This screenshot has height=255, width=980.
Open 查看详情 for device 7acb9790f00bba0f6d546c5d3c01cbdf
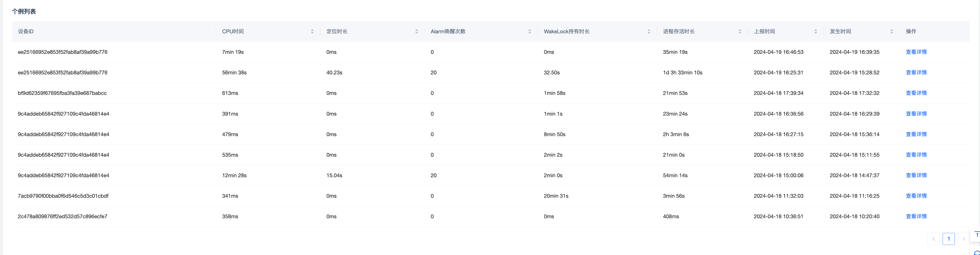916,196
